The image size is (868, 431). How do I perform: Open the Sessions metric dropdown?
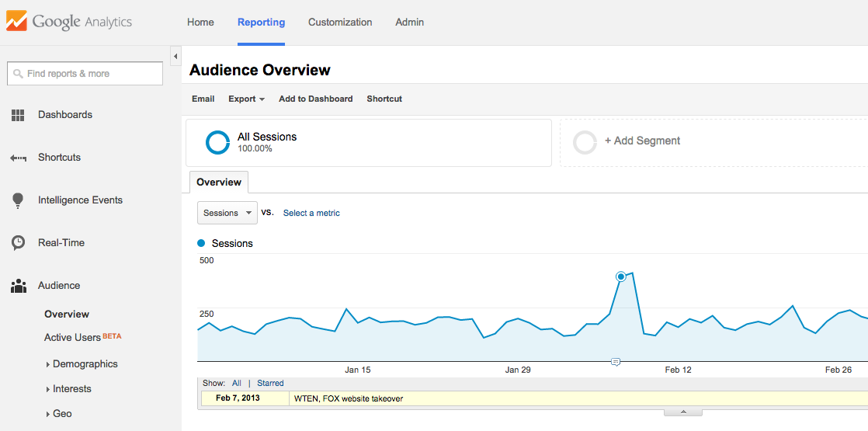pos(227,213)
